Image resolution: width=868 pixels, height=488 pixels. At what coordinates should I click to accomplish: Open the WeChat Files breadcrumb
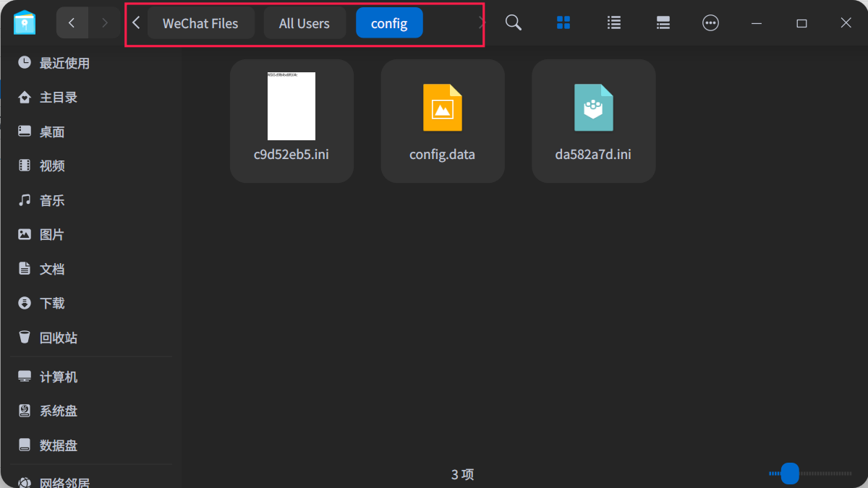tap(200, 23)
